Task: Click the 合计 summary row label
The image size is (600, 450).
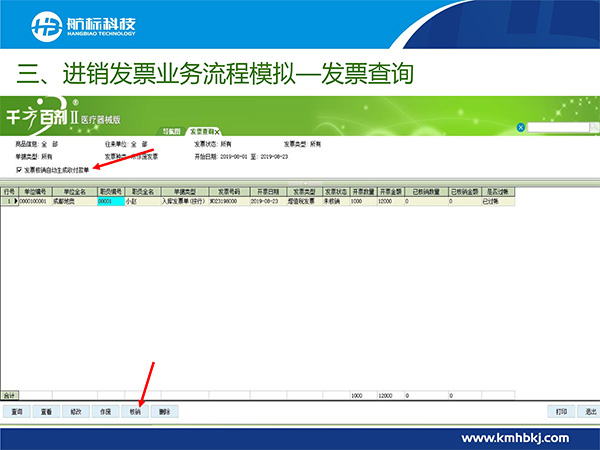Action: pyautogui.click(x=10, y=395)
